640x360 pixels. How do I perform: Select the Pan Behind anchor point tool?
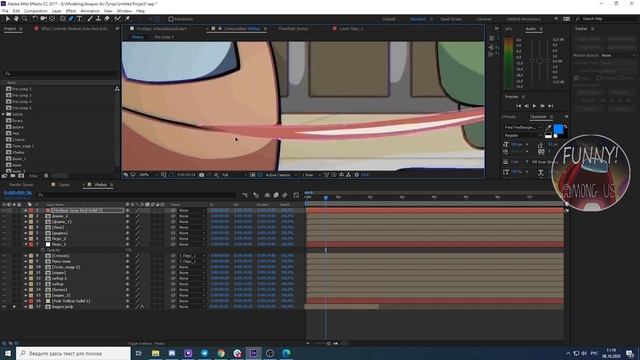[52, 19]
